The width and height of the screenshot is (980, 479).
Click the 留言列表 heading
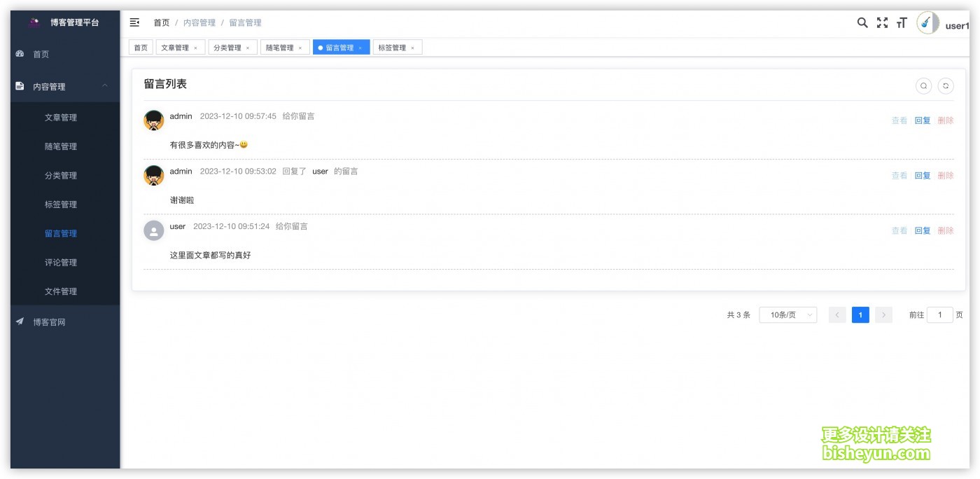(165, 84)
